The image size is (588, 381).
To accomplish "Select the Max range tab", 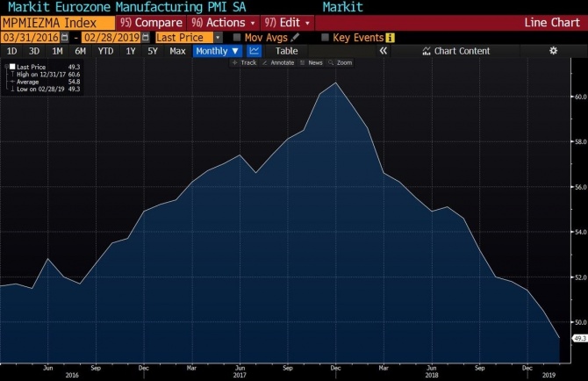I will pyautogui.click(x=177, y=51).
